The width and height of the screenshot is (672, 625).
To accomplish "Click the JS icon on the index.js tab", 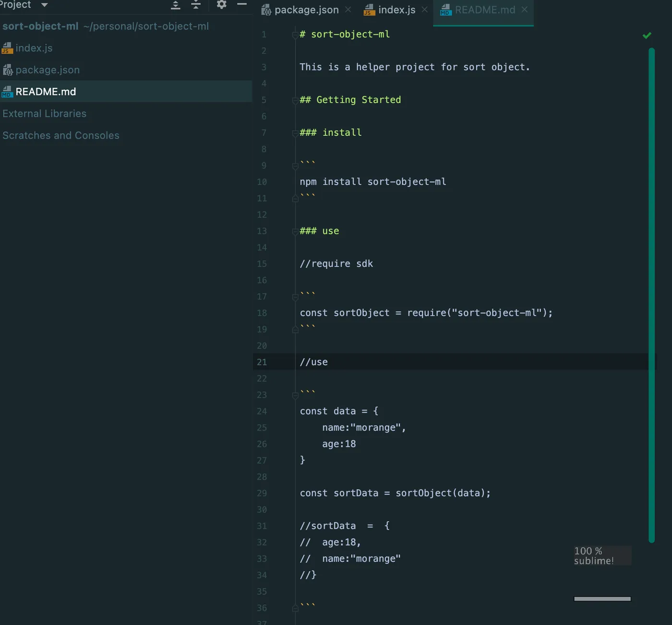I will coord(369,10).
